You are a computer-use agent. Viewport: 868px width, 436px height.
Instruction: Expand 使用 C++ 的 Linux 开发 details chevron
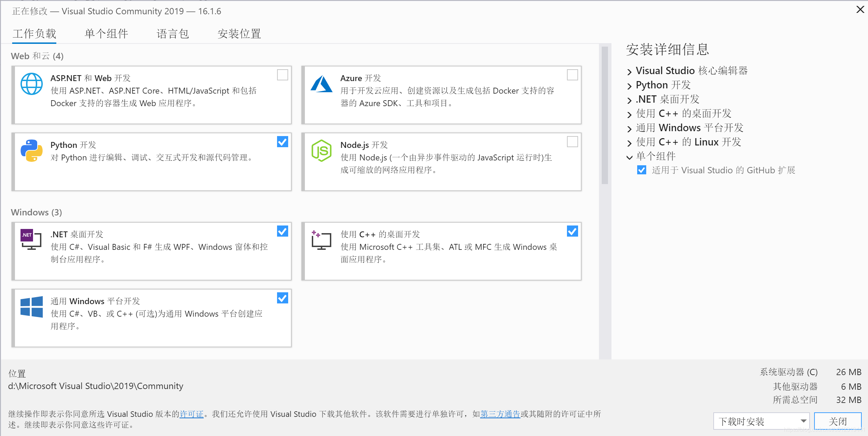(x=629, y=143)
